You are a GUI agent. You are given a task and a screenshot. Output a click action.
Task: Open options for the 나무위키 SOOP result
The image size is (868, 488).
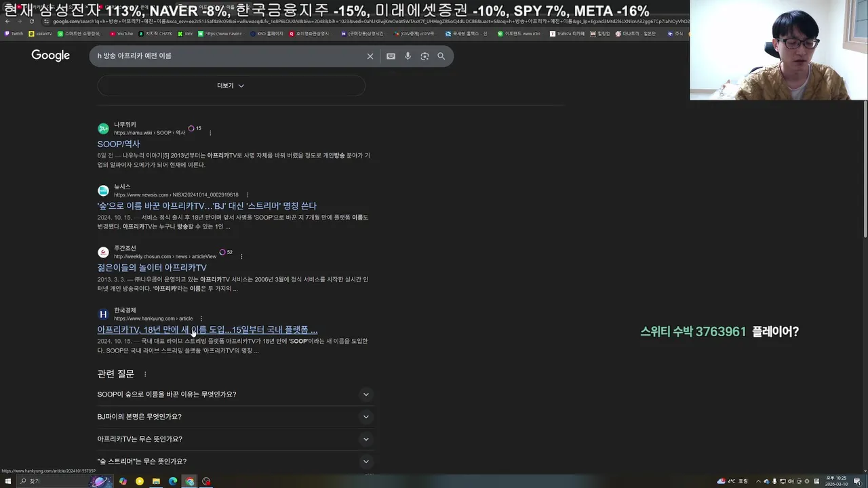pyautogui.click(x=210, y=133)
